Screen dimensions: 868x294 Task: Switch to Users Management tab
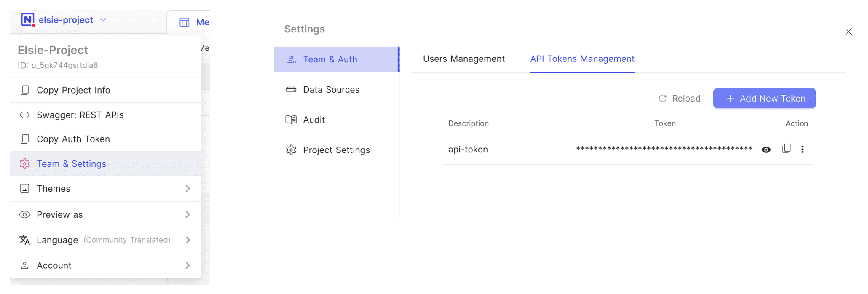[463, 59]
